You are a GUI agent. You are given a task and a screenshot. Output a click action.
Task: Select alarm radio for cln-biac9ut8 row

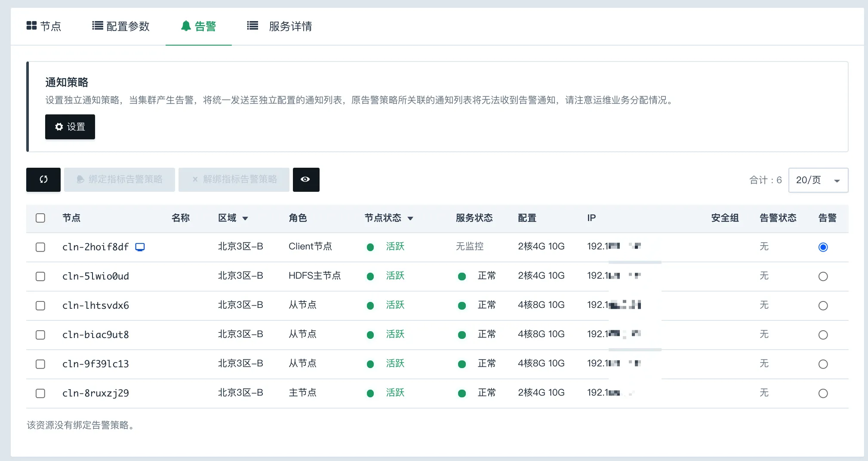click(823, 335)
